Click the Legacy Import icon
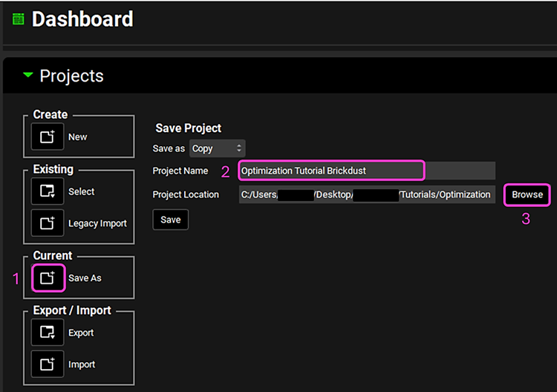The image size is (557, 392). click(x=48, y=223)
